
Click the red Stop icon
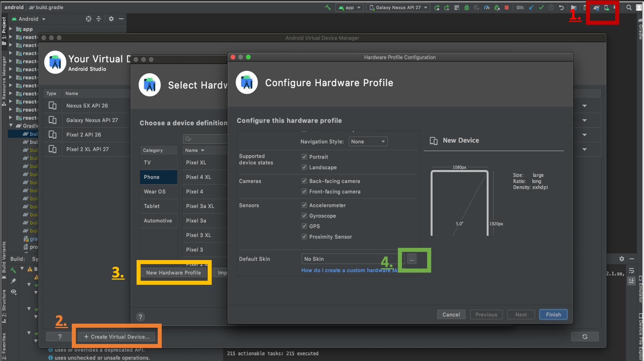coord(507,7)
